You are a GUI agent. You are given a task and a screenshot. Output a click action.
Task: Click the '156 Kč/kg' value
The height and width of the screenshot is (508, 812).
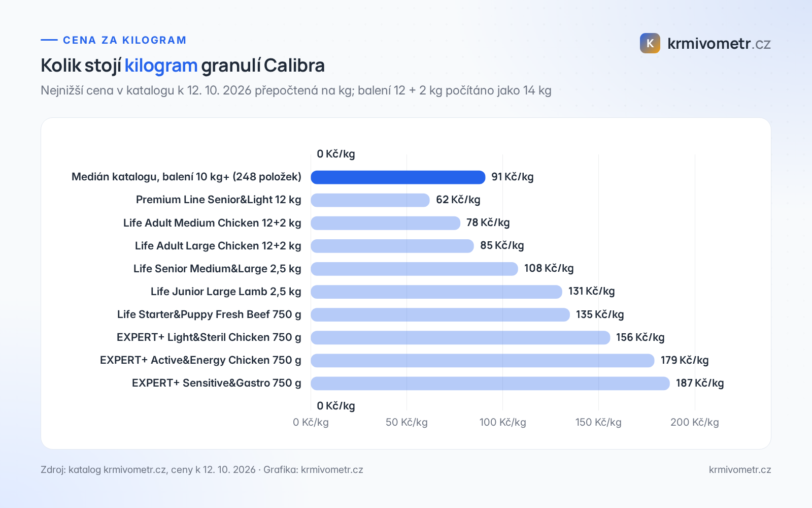tap(640, 337)
